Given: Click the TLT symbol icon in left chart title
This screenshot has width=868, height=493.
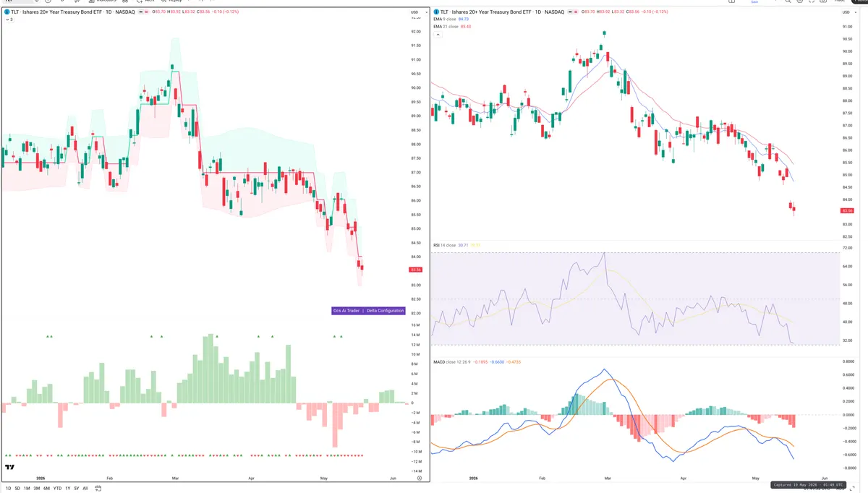Looking at the screenshot, I should 7,12.
